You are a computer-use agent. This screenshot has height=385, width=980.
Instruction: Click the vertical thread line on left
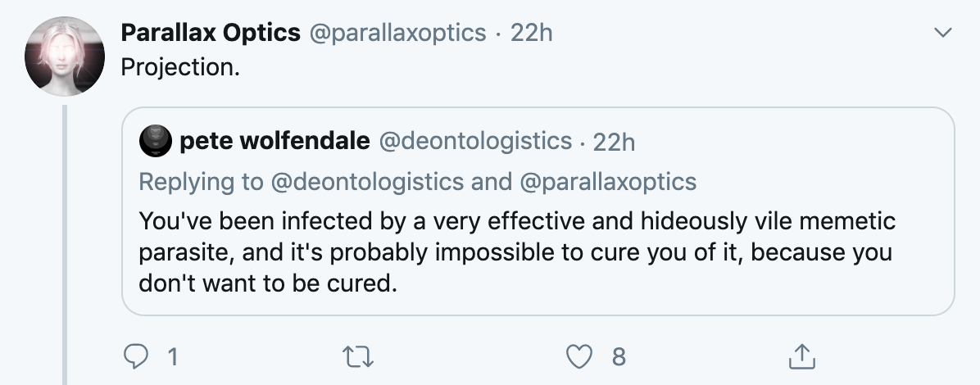click(x=65, y=246)
